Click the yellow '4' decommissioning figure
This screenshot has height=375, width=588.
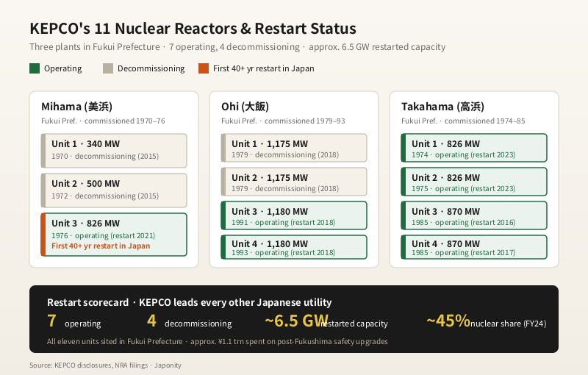[x=151, y=321]
